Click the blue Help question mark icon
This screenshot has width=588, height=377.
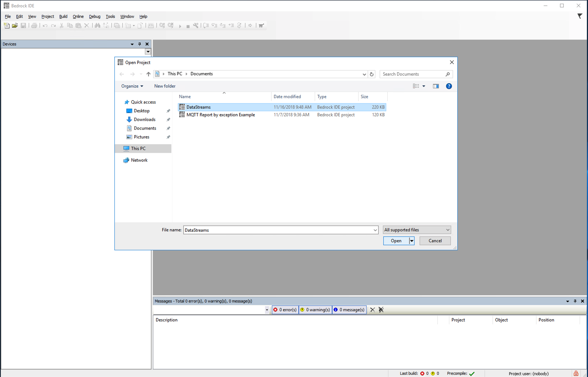449,86
